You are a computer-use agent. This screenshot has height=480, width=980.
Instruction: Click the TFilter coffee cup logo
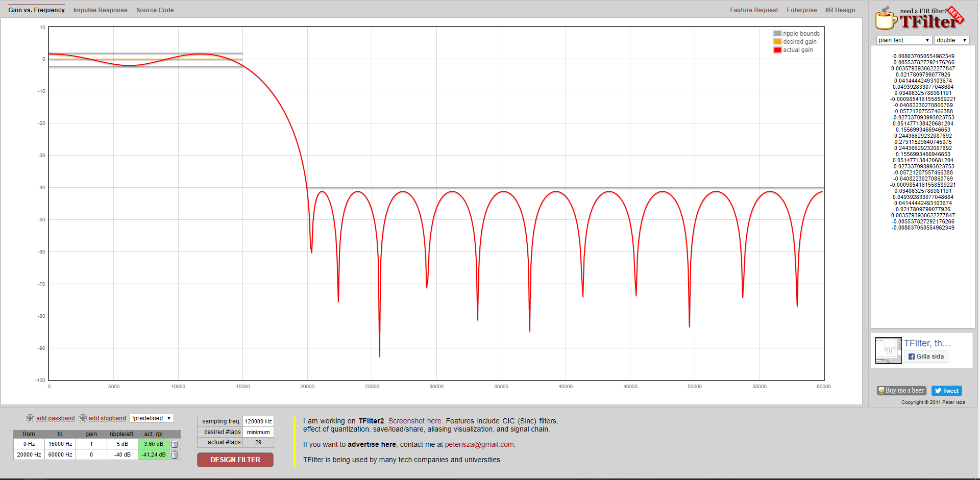pyautogui.click(x=886, y=18)
